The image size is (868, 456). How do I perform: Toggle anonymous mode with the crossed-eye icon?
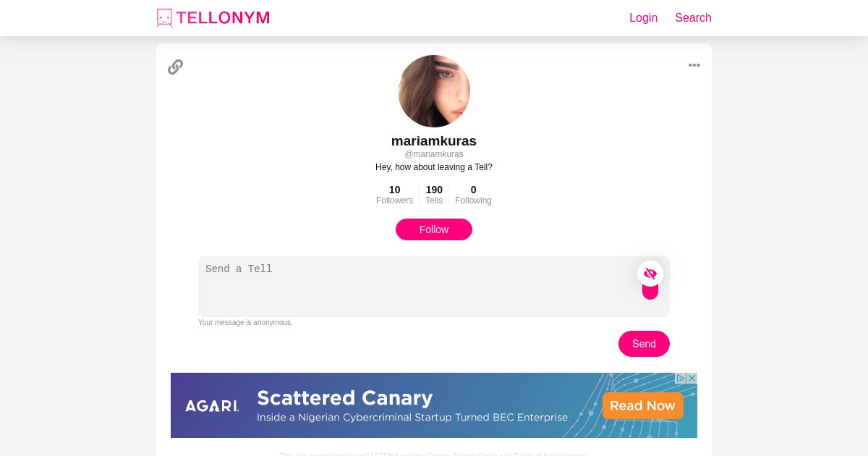[x=650, y=274]
